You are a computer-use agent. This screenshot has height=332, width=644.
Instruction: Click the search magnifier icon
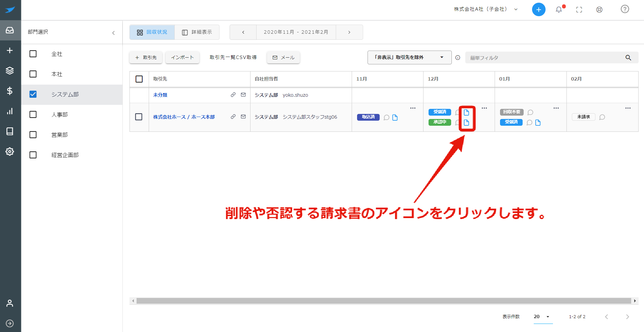tap(628, 58)
